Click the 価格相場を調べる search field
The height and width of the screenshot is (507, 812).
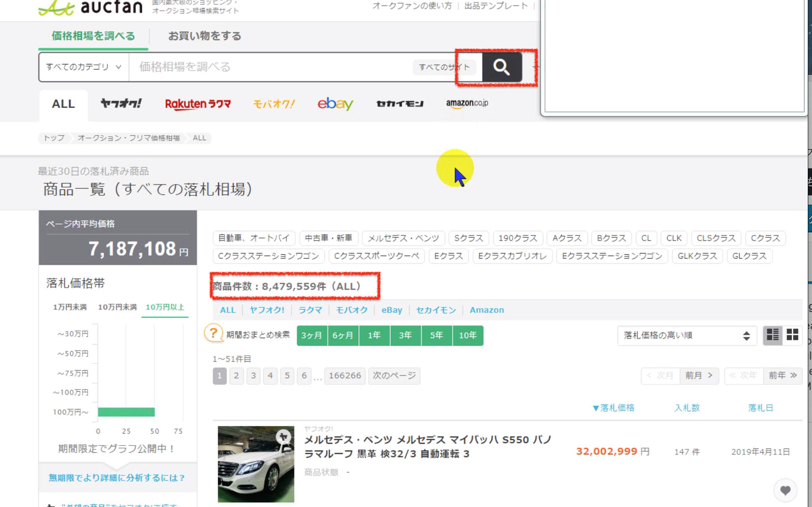click(271, 67)
